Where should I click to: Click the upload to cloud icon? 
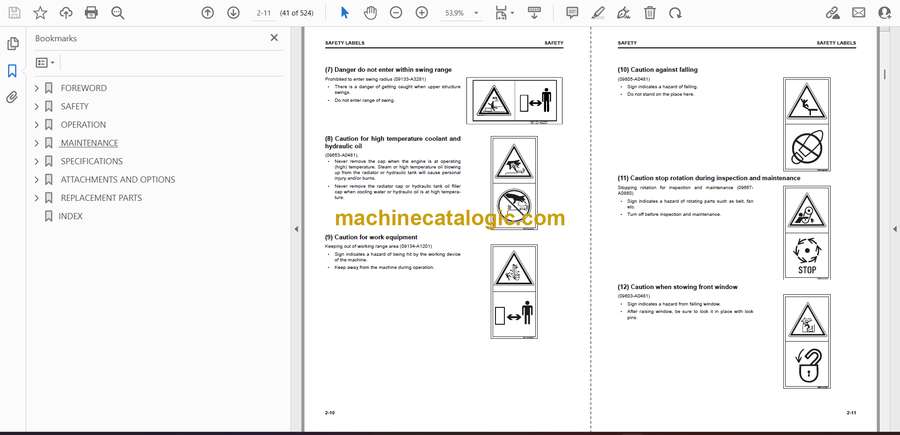point(66,13)
